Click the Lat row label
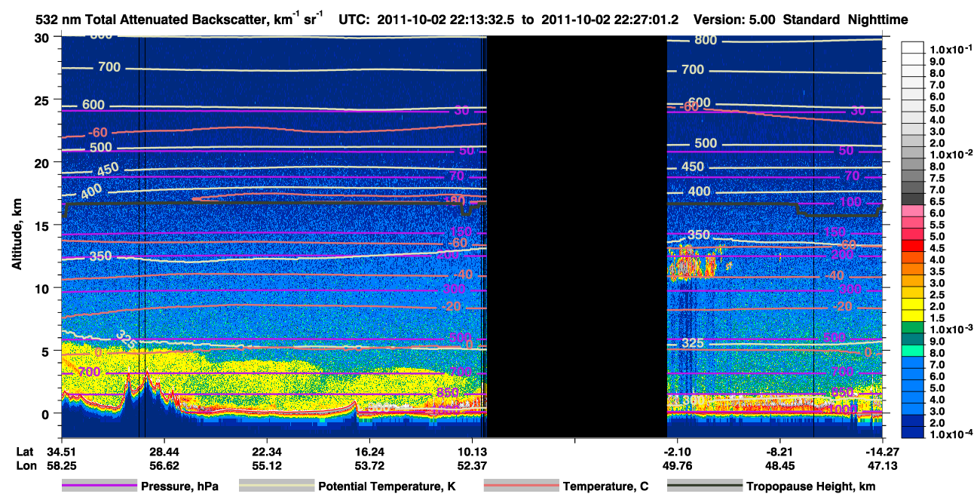Viewport: 980px width, 503px height. pyautogui.click(x=25, y=452)
